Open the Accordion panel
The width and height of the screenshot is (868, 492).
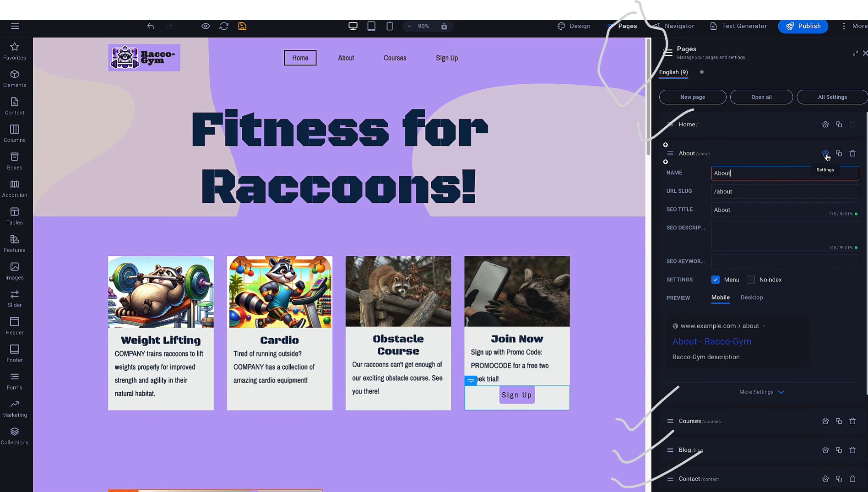click(x=15, y=189)
